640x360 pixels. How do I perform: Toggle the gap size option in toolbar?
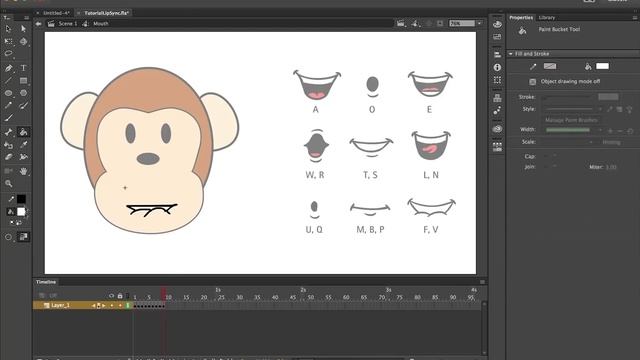pyautogui.click(x=8, y=237)
